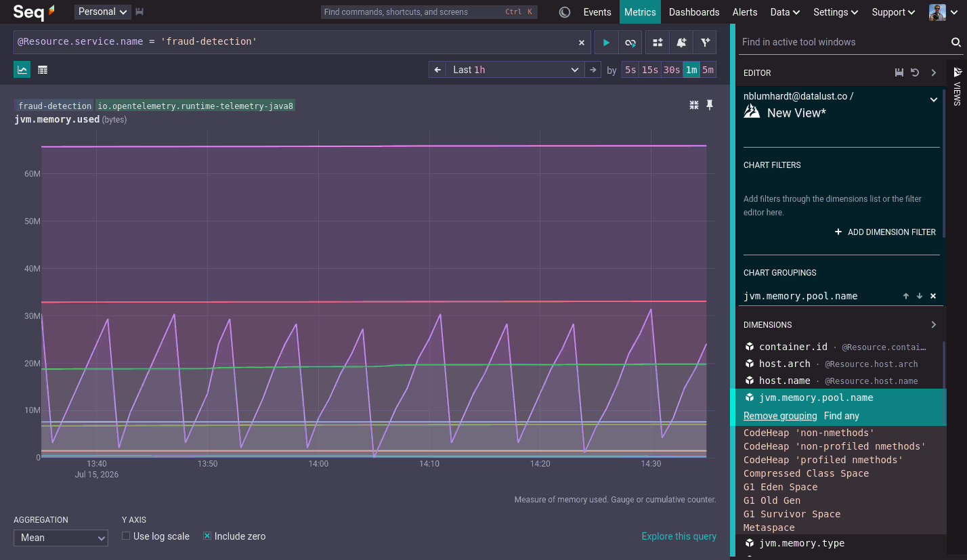The height and width of the screenshot is (560, 967).
Task: Open the Last 1h time range dropdown
Action: [x=515, y=70]
